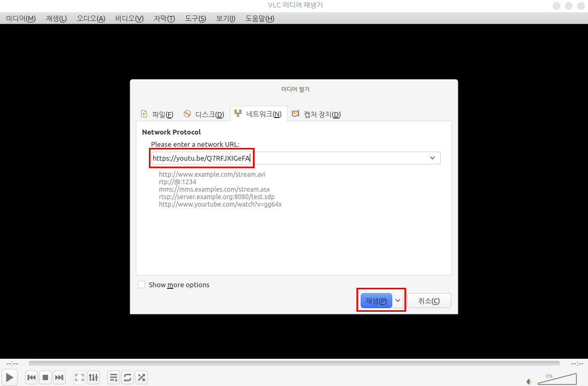Toggle shuffle random playback
Image resolution: width=588 pixels, height=386 pixels.
(141, 377)
